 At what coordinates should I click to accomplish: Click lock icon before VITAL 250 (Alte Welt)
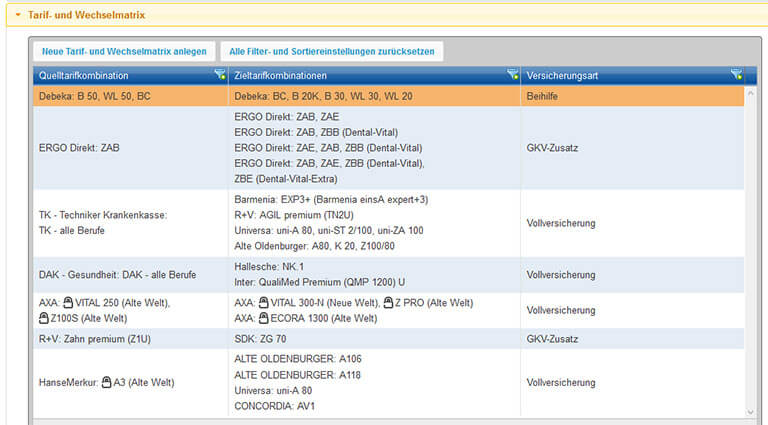pos(68,302)
